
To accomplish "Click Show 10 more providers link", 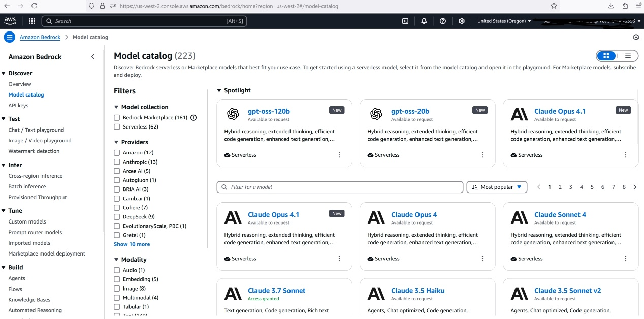I will click(x=132, y=244).
